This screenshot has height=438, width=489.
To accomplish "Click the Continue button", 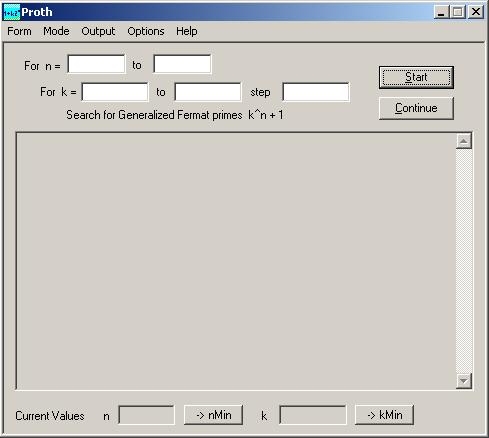I will [x=416, y=108].
